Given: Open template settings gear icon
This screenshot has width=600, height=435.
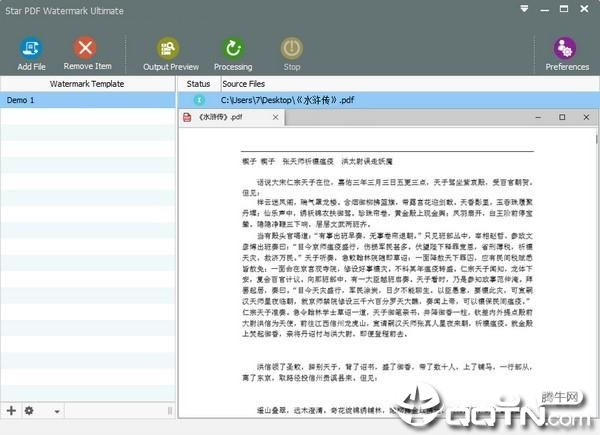Looking at the screenshot, I should [29, 411].
